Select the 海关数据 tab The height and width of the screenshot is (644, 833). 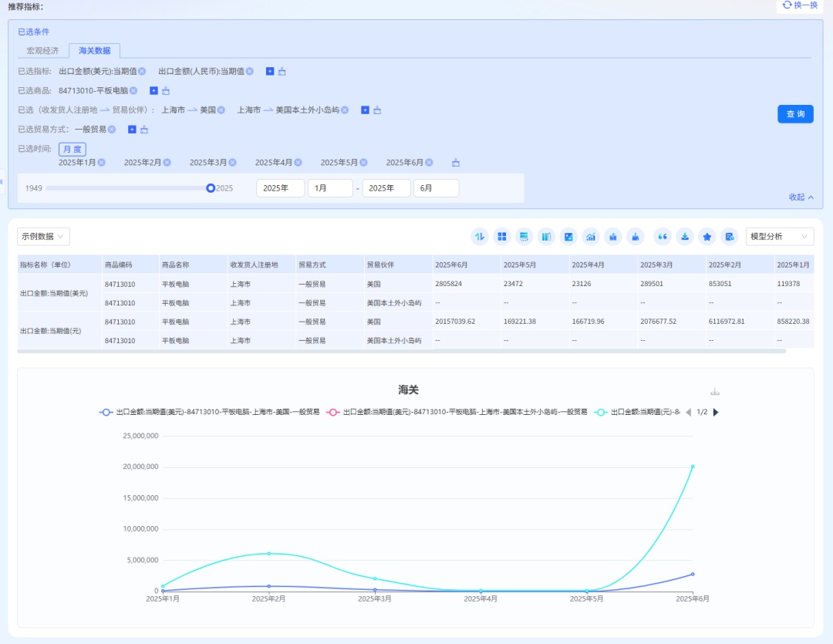click(94, 51)
